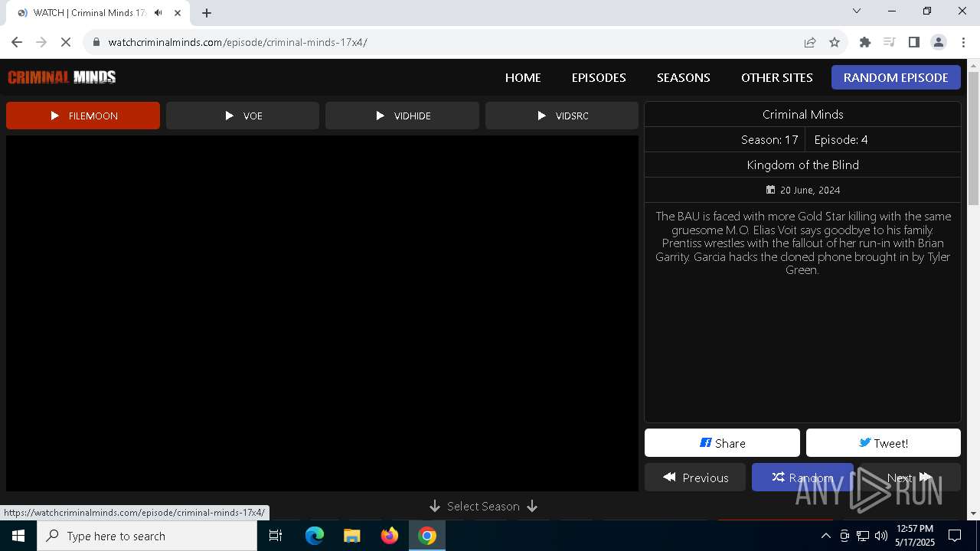This screenshot has width=980, height=551.
Task: Open Chrome's three-dot menu
Action: [x=963, y=42]
